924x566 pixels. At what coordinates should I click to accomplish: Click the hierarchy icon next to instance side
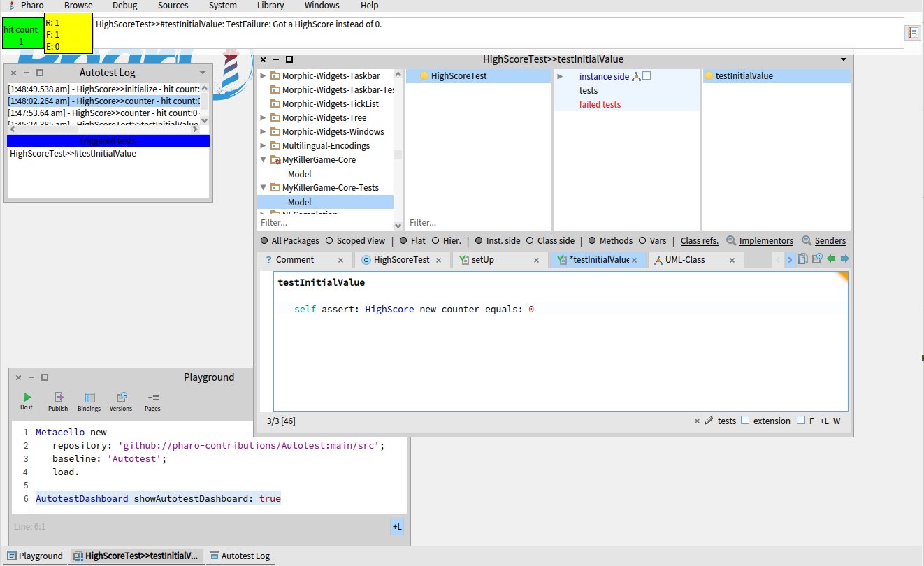(x=636, y=76)
